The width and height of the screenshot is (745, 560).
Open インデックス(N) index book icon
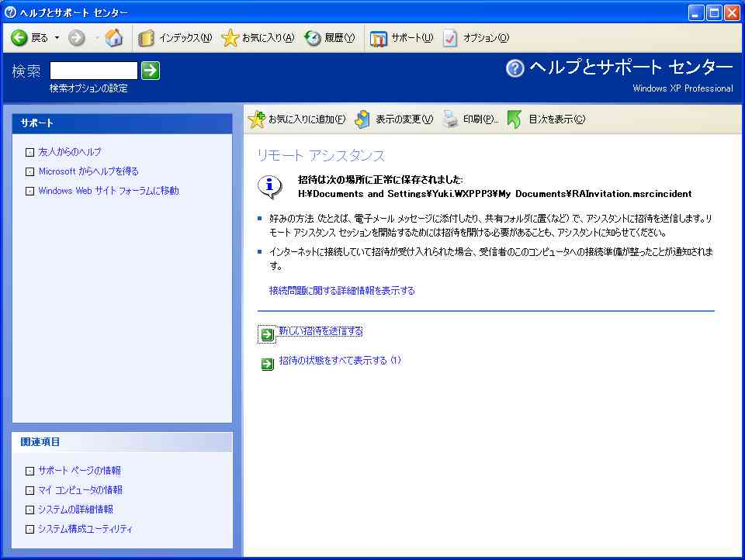pos(146,38)
